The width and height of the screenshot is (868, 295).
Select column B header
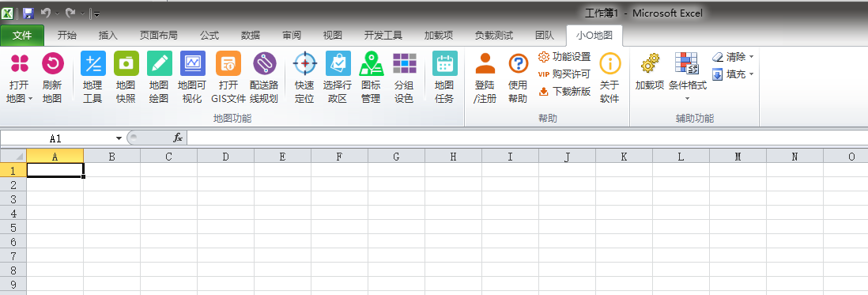click(111, 157)
